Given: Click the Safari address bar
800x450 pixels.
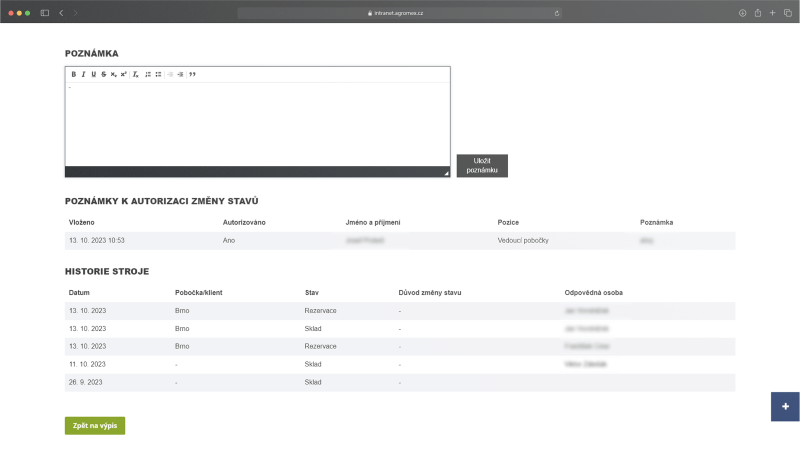Looking at the screenshot, I should tap(399, 12).
